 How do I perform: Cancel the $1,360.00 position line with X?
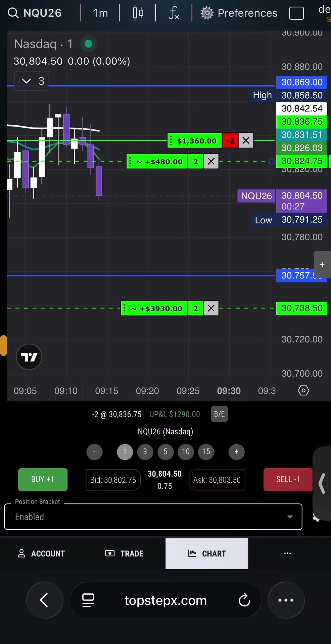point(246,141)
